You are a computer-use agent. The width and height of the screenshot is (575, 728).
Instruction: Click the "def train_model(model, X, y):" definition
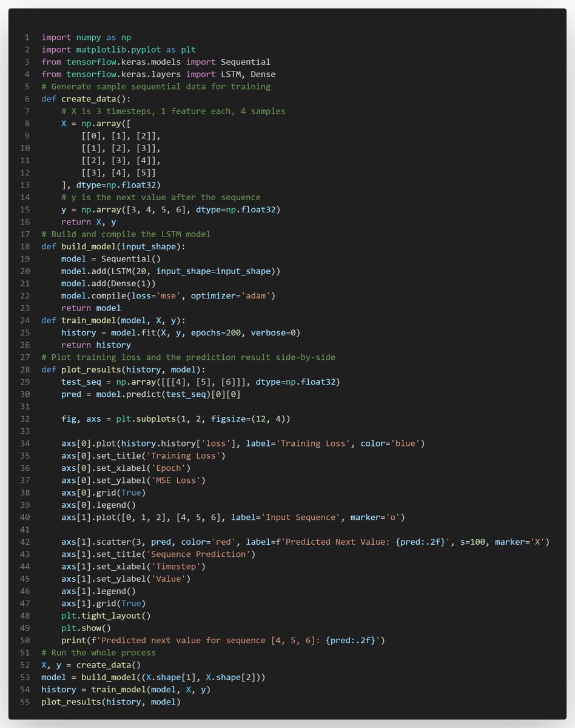[x=113, y=320]
